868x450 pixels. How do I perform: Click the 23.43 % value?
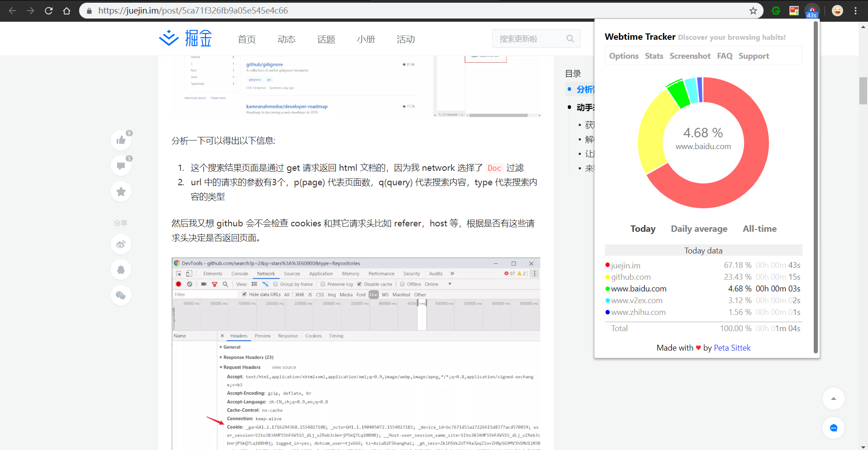[737, 277]
